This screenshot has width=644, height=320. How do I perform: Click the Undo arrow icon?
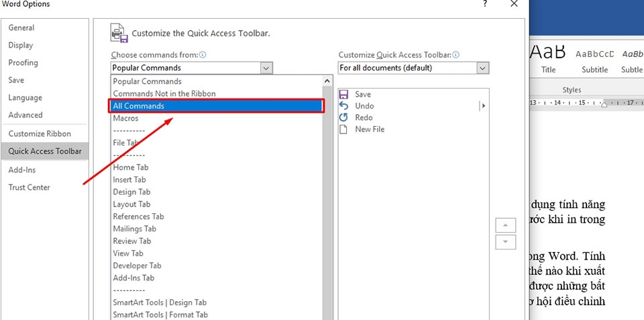(343, 106)
